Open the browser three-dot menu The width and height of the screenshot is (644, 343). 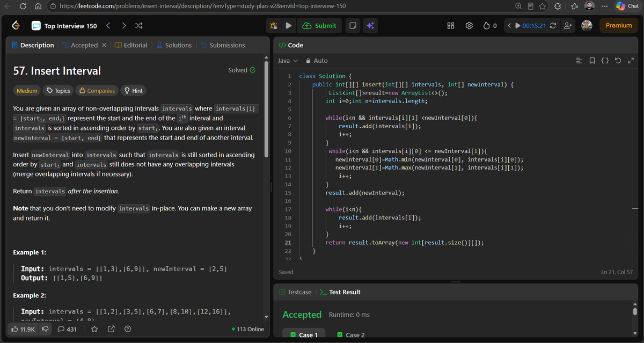click(x=606, y=6)
